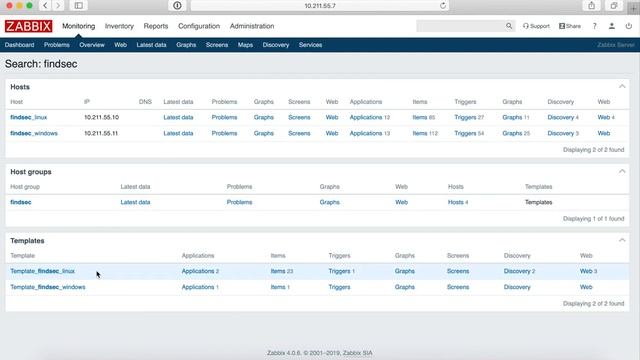Open Template_findsec_windows template

48,287
